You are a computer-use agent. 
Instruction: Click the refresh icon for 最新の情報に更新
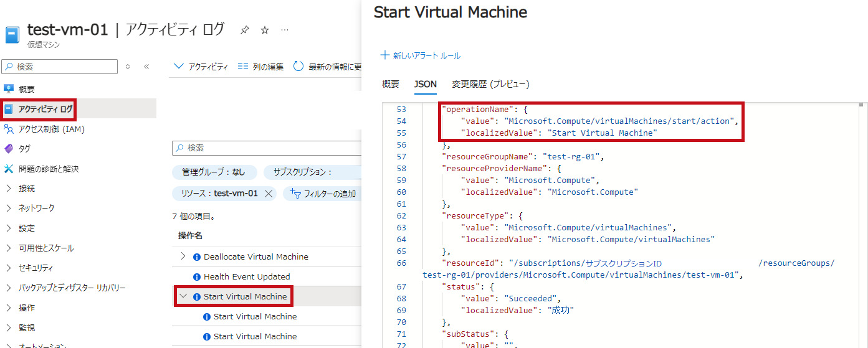click(x=298, y=67)
